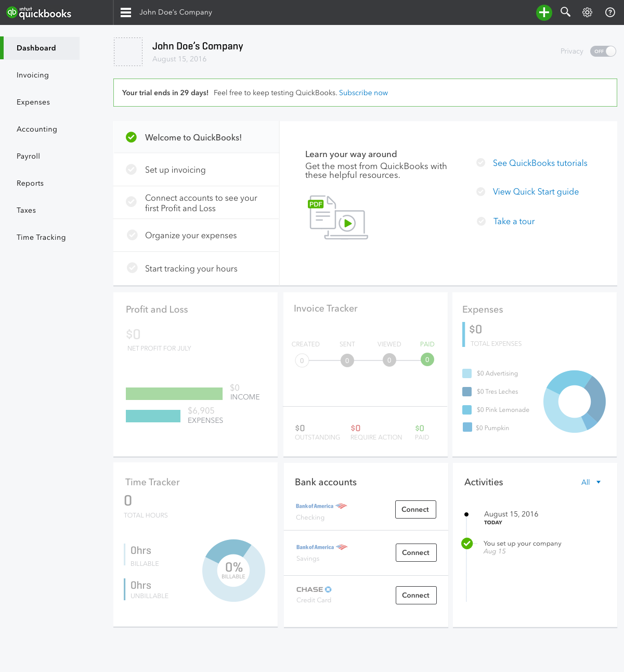
Task: Expand the Activities All filter dropdown
Action: (x=591, y=482)
